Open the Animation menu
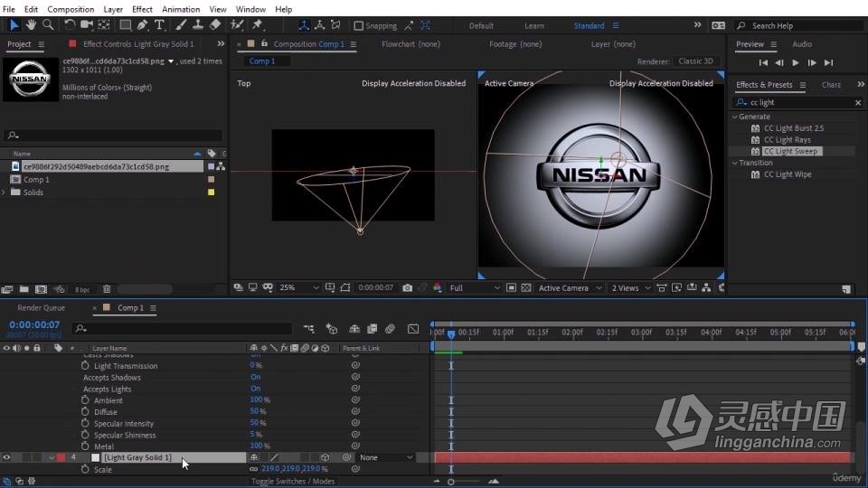 (x=181, y=9)
